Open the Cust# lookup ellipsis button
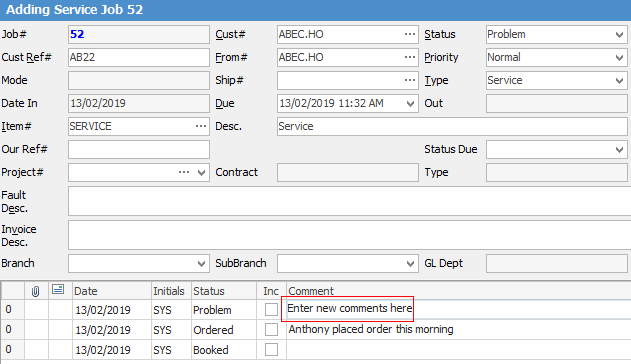Image resolution: width=631 pixels, height=364 pixels. click(x=410, y=34)
